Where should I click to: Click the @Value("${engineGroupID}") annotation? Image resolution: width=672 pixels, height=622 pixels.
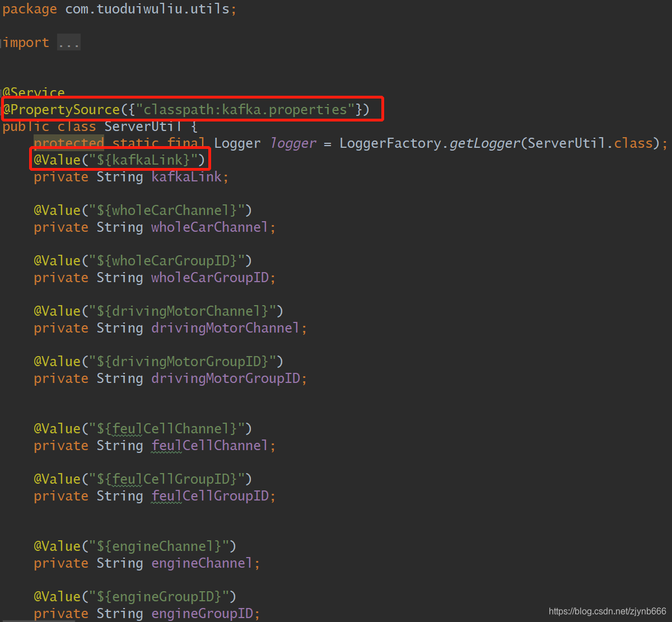pos(135,597)
